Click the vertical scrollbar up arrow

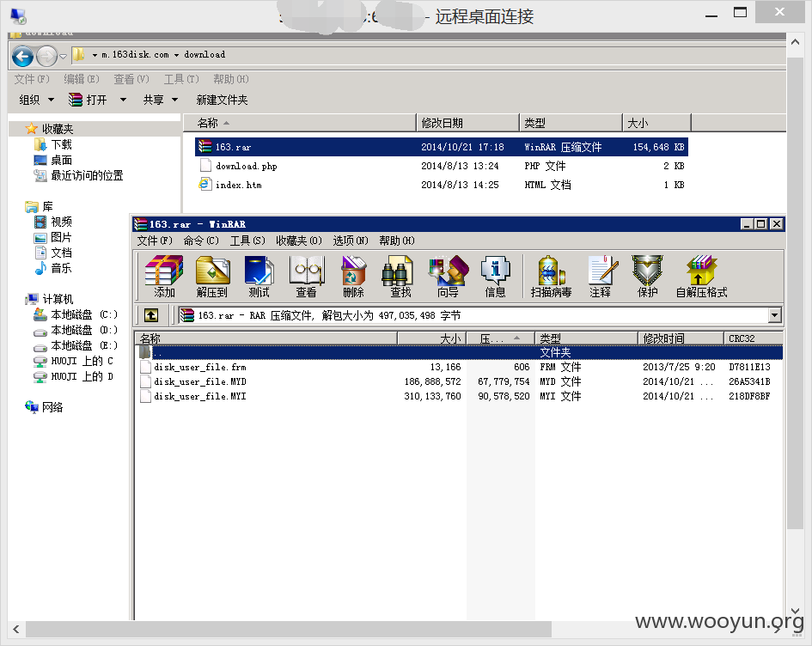pyautogui.click(x=795, y=42)
